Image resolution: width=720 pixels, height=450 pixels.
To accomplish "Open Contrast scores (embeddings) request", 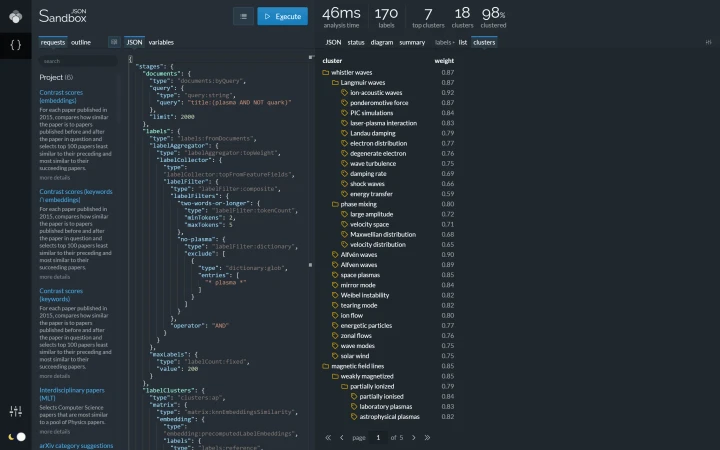I will [61, 96].
